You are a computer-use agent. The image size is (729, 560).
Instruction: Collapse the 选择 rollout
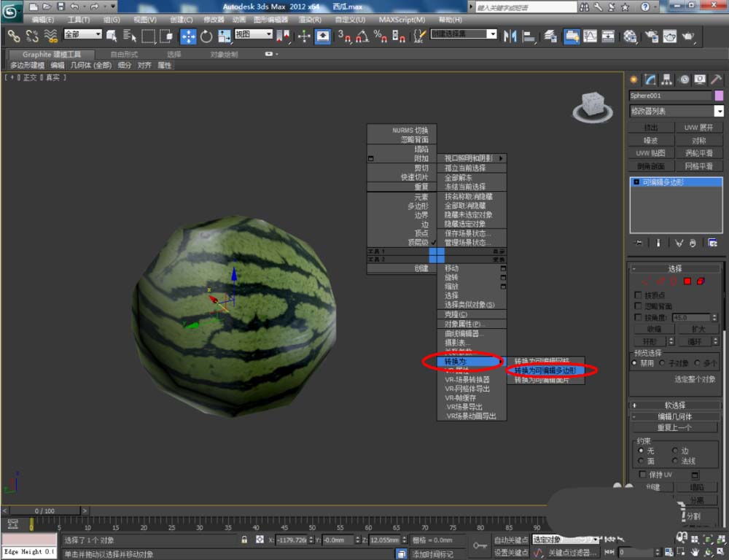[x=675, y=268]
